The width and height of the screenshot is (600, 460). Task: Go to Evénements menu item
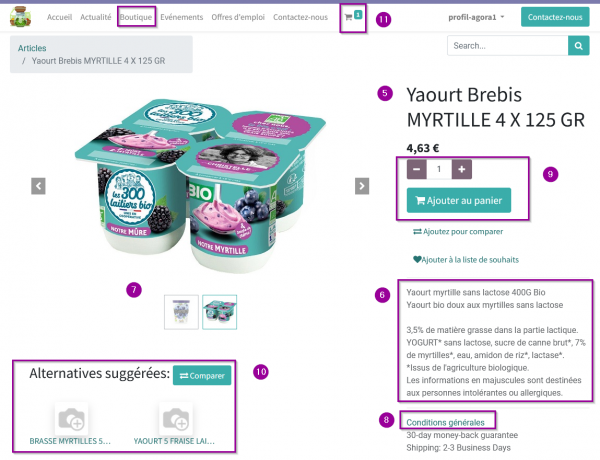pos(182,17)
